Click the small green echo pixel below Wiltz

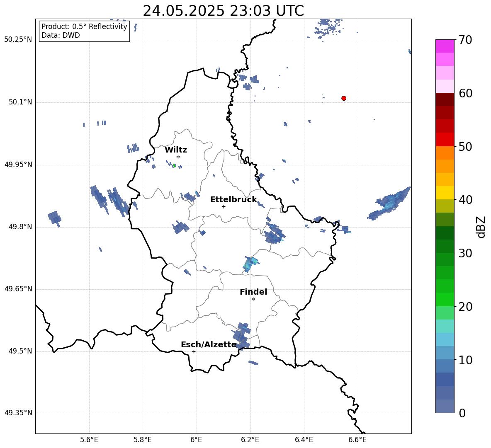click(175, 165)
